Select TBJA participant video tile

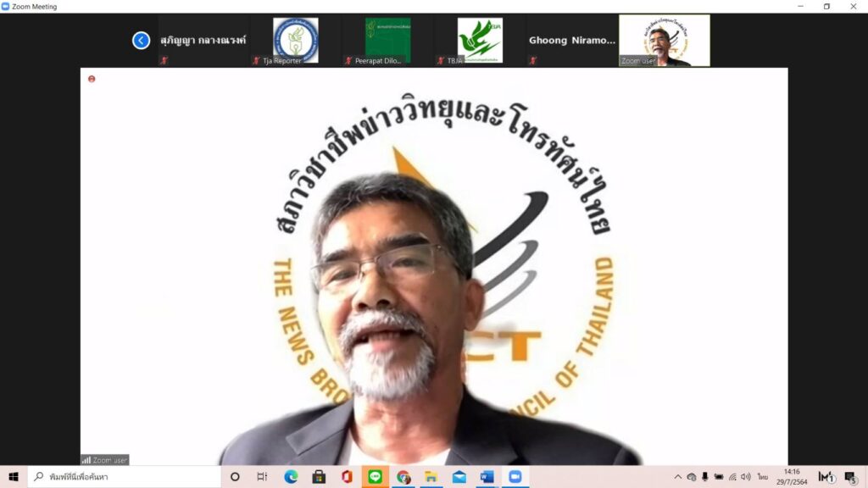point(479,41)
